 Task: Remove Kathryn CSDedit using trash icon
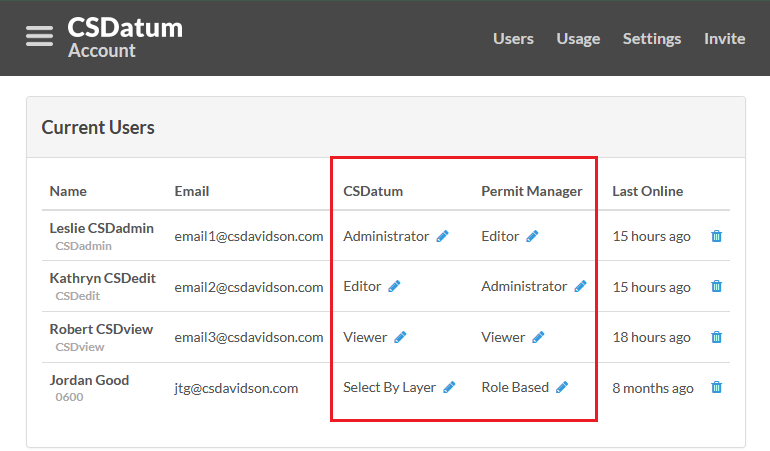[x=716, y=286]
